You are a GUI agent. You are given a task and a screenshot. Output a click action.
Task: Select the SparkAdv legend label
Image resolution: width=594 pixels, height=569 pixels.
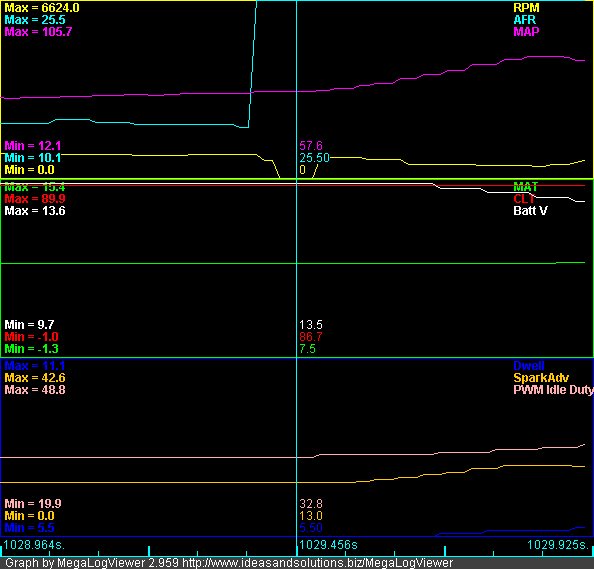(x=541, y=378)
